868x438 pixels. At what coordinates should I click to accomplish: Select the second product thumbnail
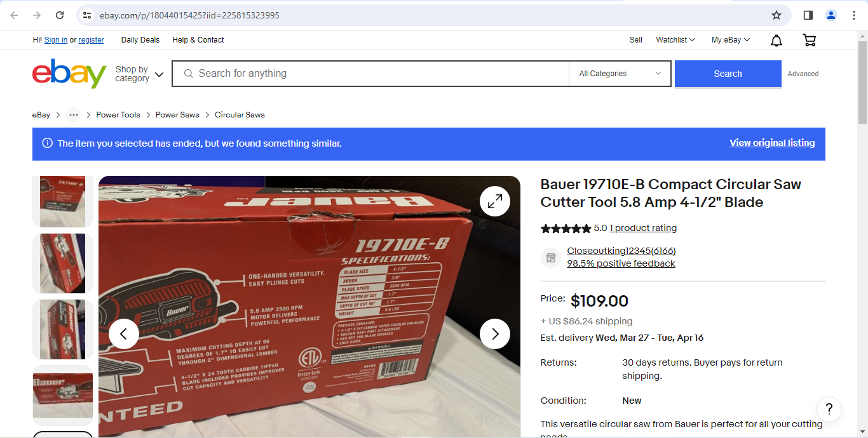click(x=63, y=263)
